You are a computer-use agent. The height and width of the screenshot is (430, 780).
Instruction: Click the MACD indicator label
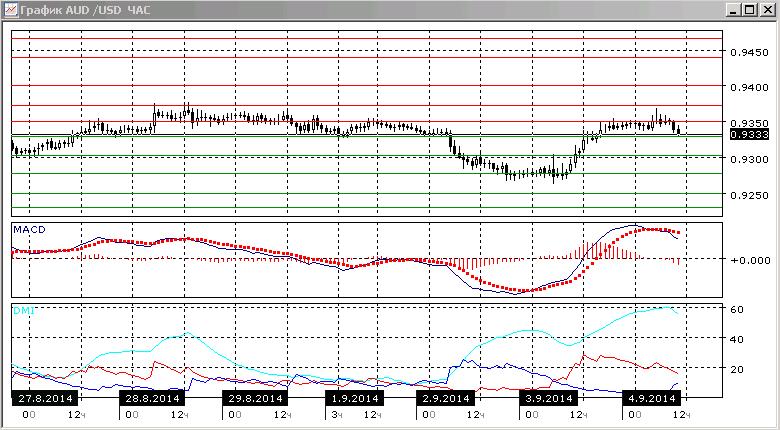click(x=29, y=229)
